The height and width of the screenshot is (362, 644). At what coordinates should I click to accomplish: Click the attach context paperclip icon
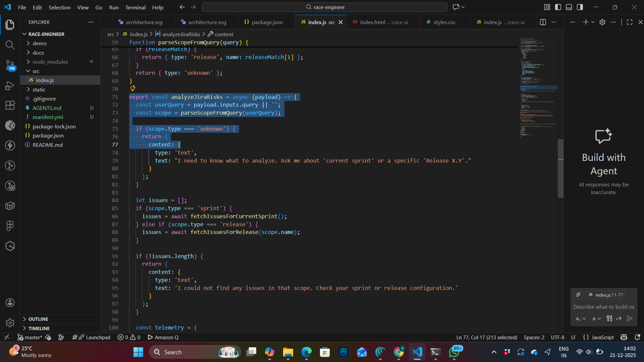point(578,295)
